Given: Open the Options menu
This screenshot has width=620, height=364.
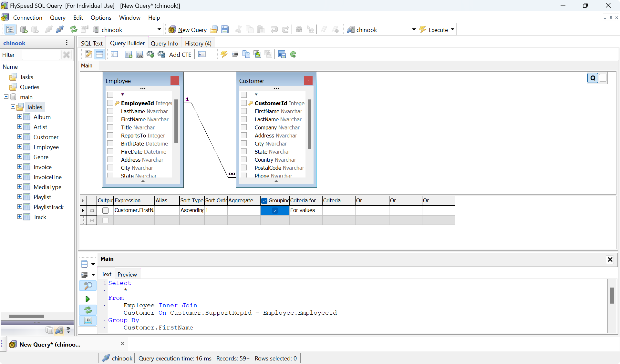Looking at the screenshot, I should coord(101,18).
